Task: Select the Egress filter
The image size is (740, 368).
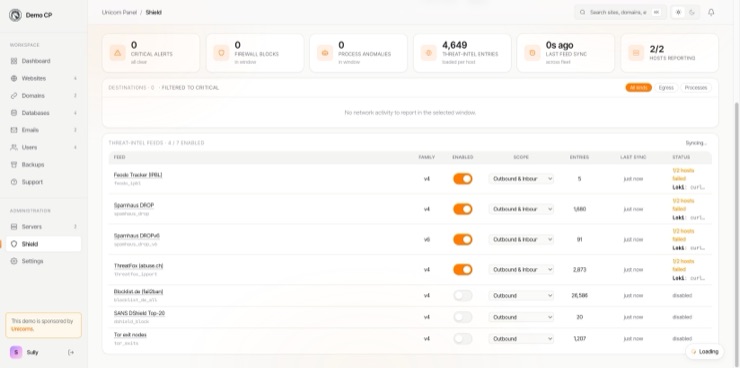Action: click(666, 88)
